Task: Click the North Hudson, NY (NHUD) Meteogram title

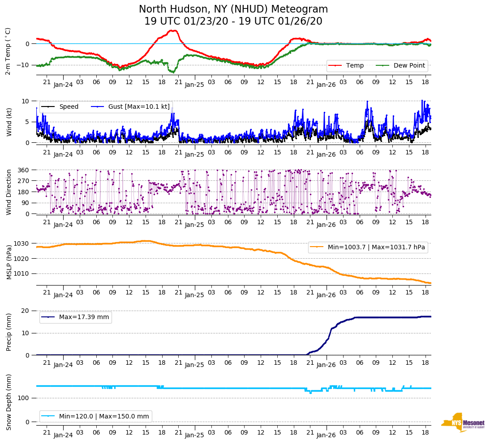Action: click(x=233, y=9)
